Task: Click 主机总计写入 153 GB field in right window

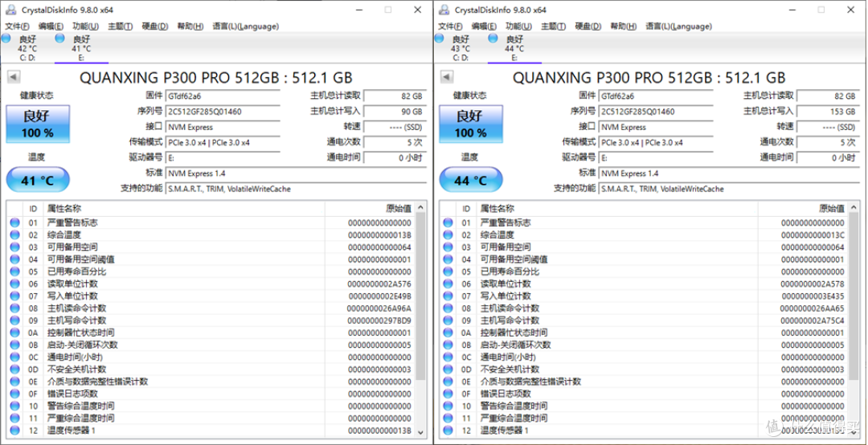Action: coord(828,111)
